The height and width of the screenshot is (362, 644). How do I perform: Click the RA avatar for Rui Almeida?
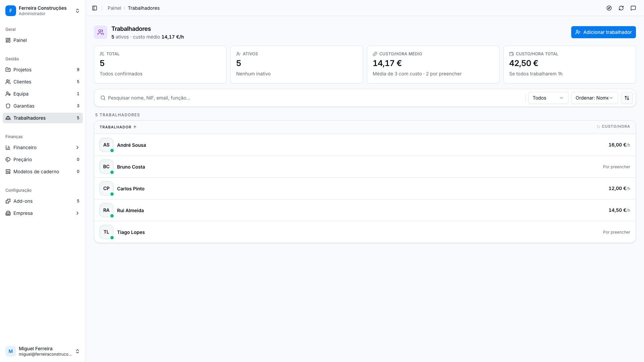[x=106, y=210]
